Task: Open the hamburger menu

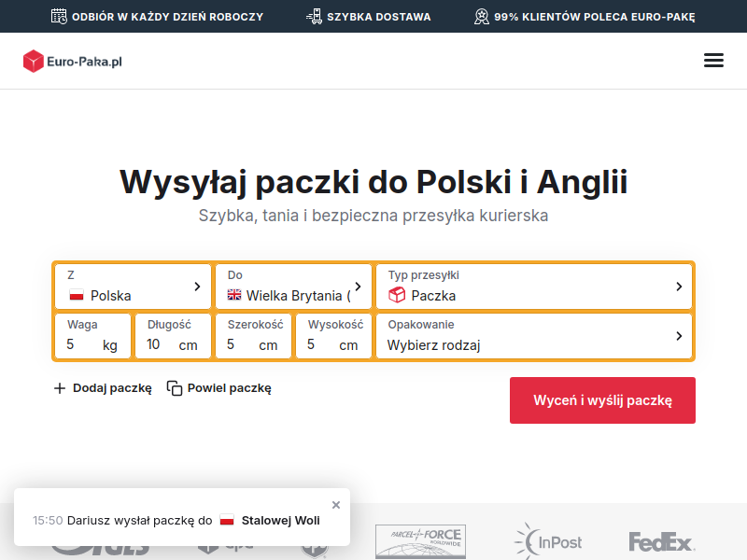Action: [713, 61]
